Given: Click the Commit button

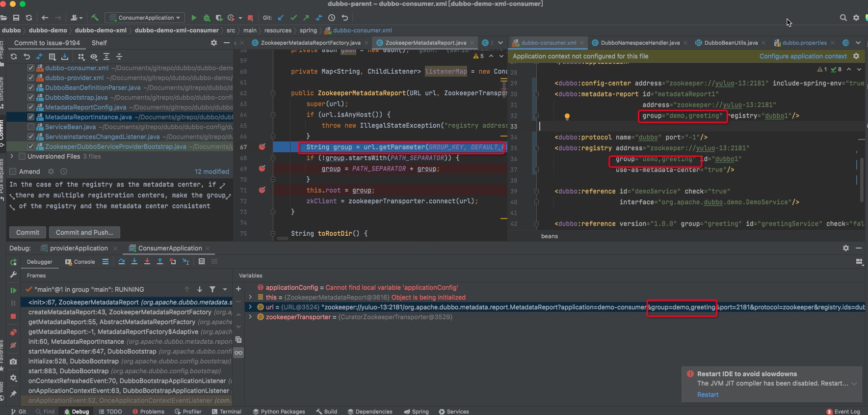Looking at the screenshot, I should coord(27,232).
